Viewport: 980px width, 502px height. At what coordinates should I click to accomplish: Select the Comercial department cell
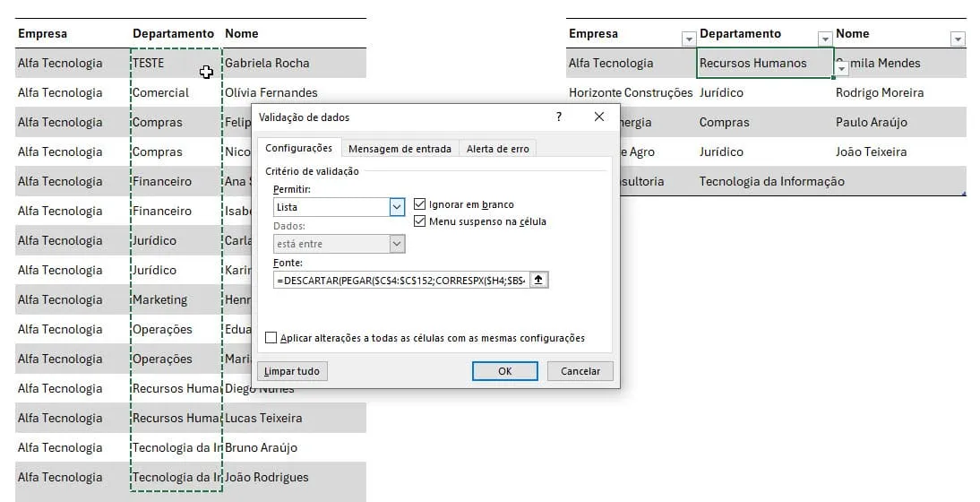click(x=176, y=92)
